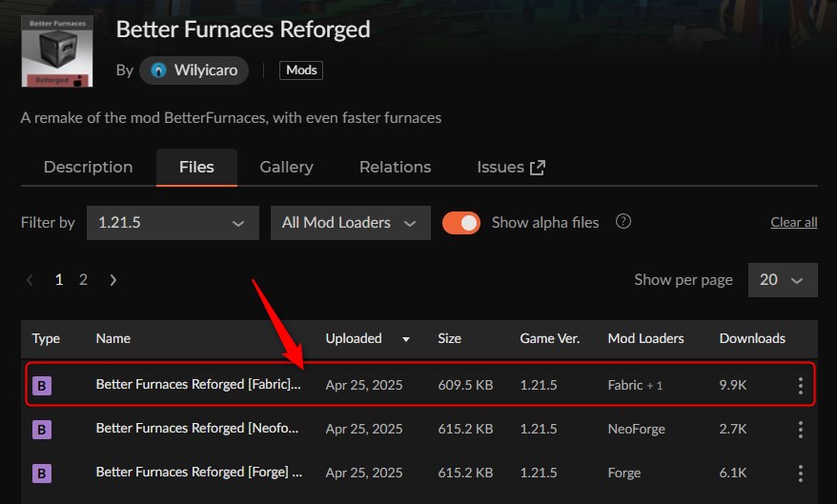Click the Name column header
This screenshot has height=504, width=837.
pyautogui.click(x=113, y=338)
